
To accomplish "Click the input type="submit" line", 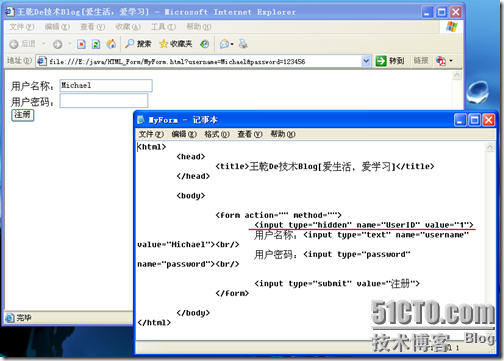I will click(x=337, y=284).
